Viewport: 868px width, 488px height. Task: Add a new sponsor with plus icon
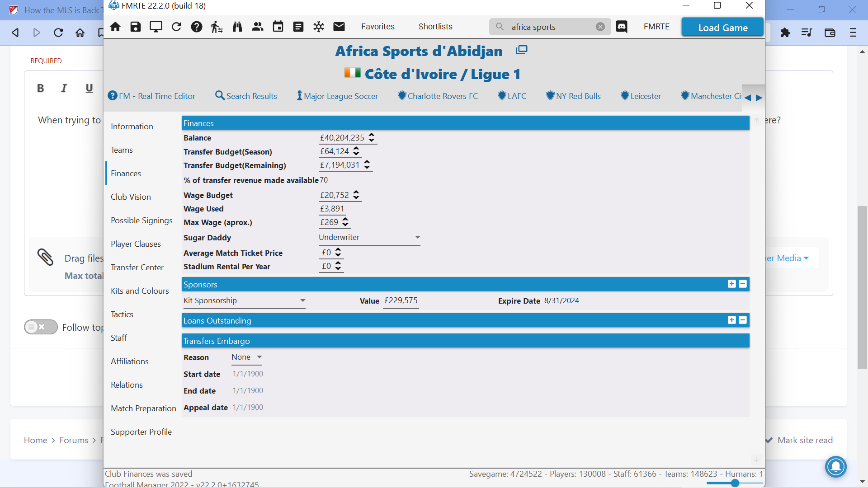coord(731,284)
